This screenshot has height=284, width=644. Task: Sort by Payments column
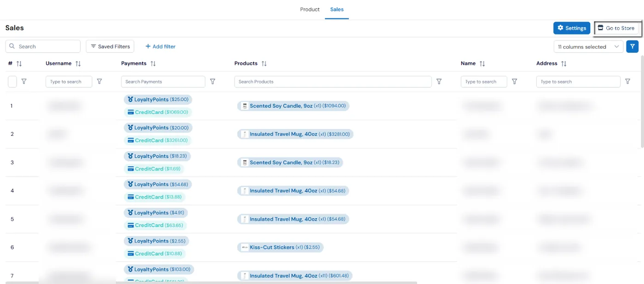click(x=153, y=64)
